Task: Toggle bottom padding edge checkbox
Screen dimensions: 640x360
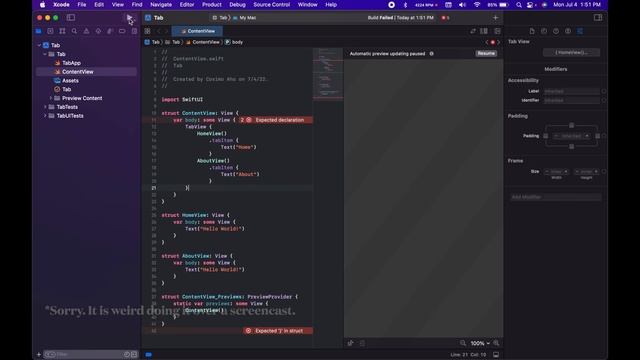Action: [571, 147]
